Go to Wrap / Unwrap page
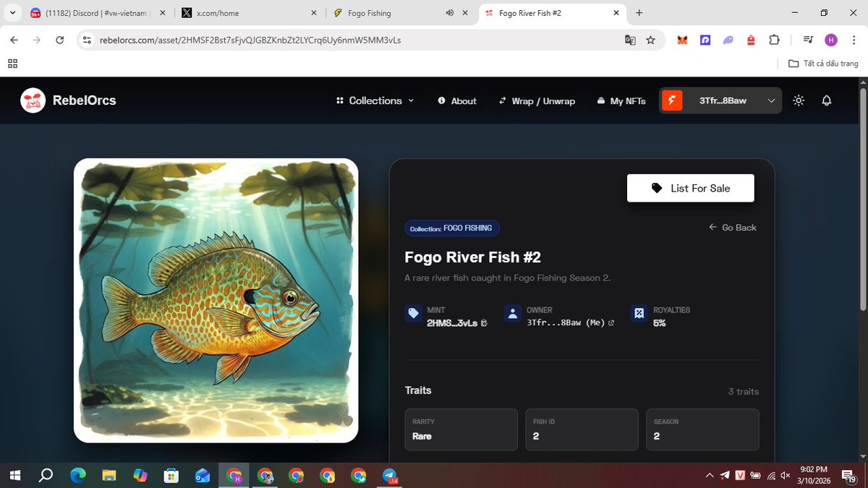This screenshot has width=868, height=488. point(537,101)
